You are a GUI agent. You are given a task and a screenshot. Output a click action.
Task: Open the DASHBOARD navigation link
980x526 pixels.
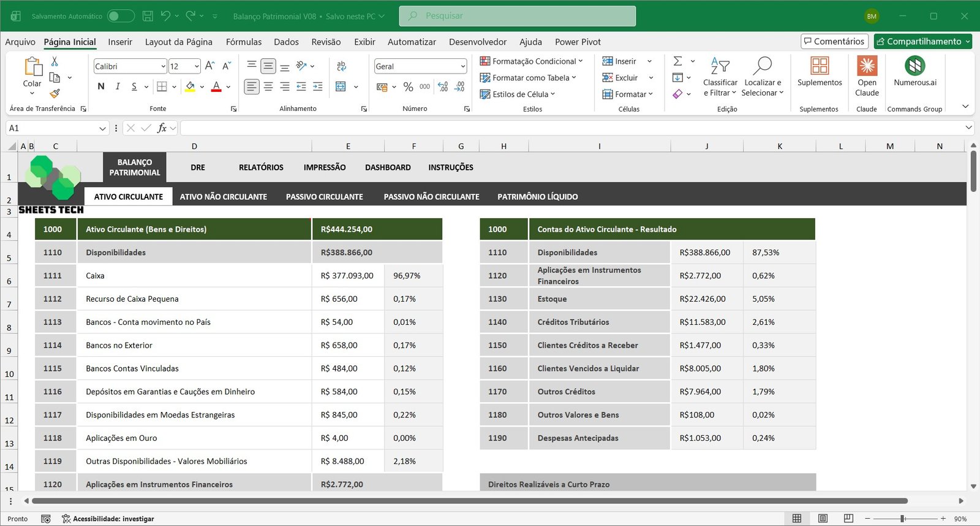tap(388, 167)
